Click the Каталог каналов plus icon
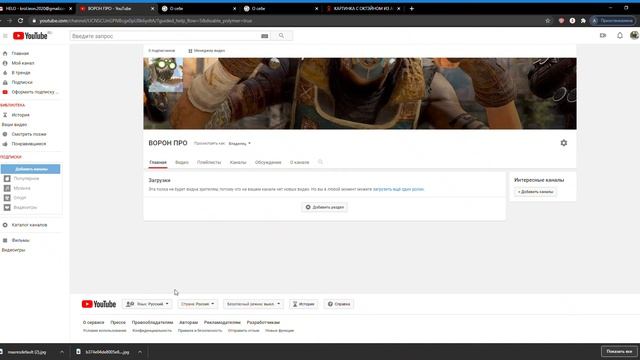The height and width of the screenshot is (360, 640). click(5, 225)
